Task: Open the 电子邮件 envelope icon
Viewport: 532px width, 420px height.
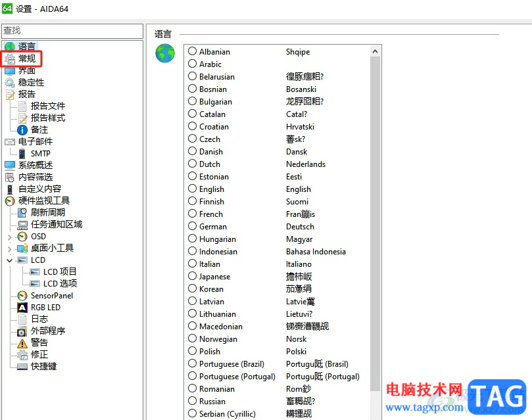Action: 10,142
